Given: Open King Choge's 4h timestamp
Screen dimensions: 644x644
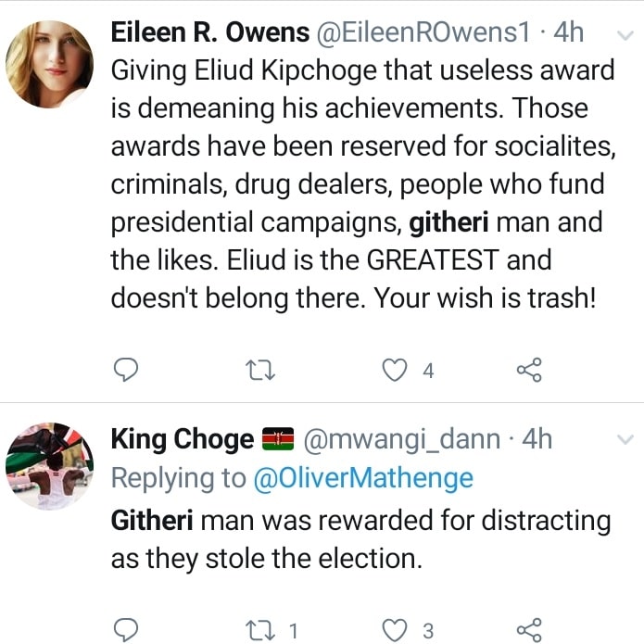Looking at the screenshot, I should tap(537, 438).
